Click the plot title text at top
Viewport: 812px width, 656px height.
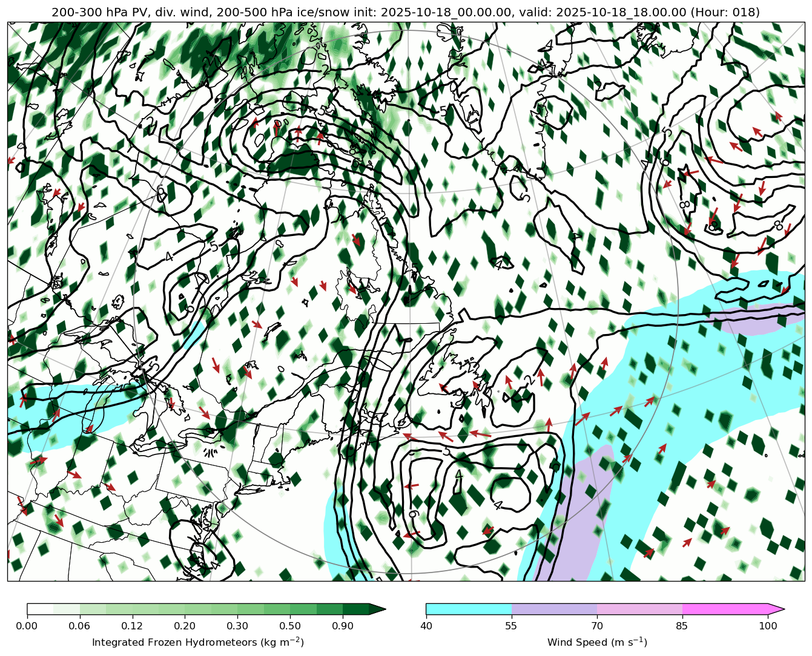point(406,12)
